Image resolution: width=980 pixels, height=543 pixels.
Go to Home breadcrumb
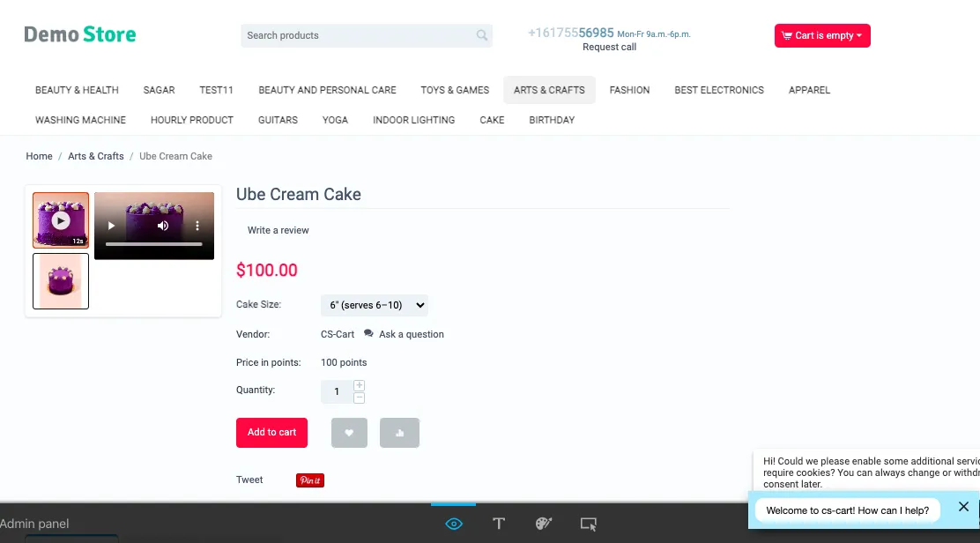tap(39, 156)
